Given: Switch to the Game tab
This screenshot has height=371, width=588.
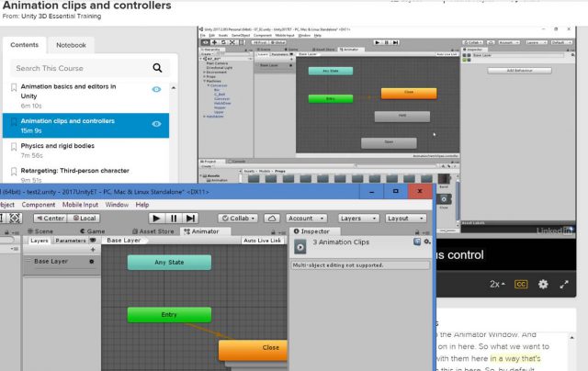Looking at the screenshot, I should (92, 231).
